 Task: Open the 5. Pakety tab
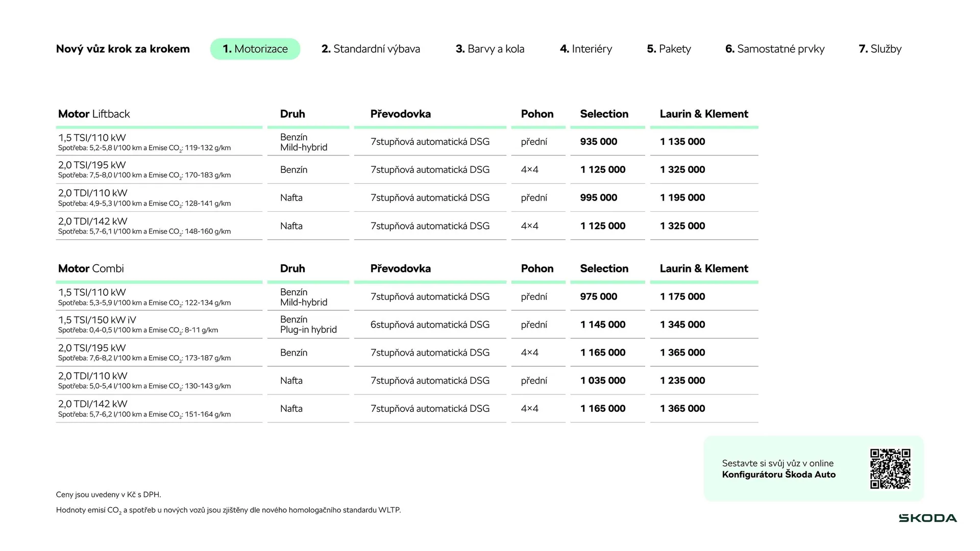[669, 49]
